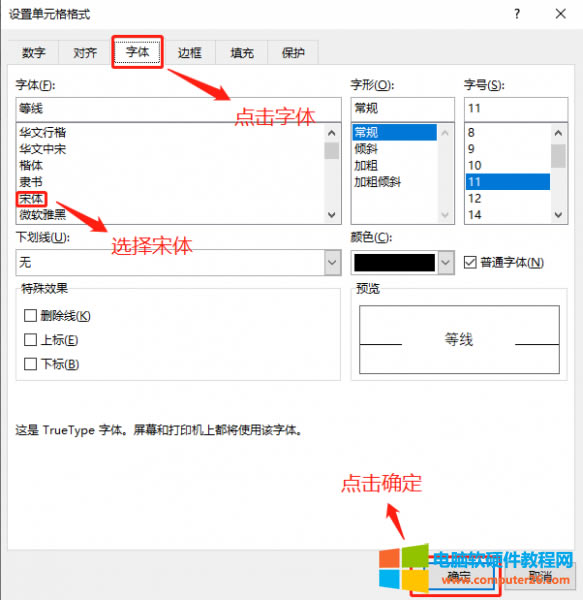Choose 加粗 bold font style
This screenshot has width=583, height=600.
click(366, 165)
